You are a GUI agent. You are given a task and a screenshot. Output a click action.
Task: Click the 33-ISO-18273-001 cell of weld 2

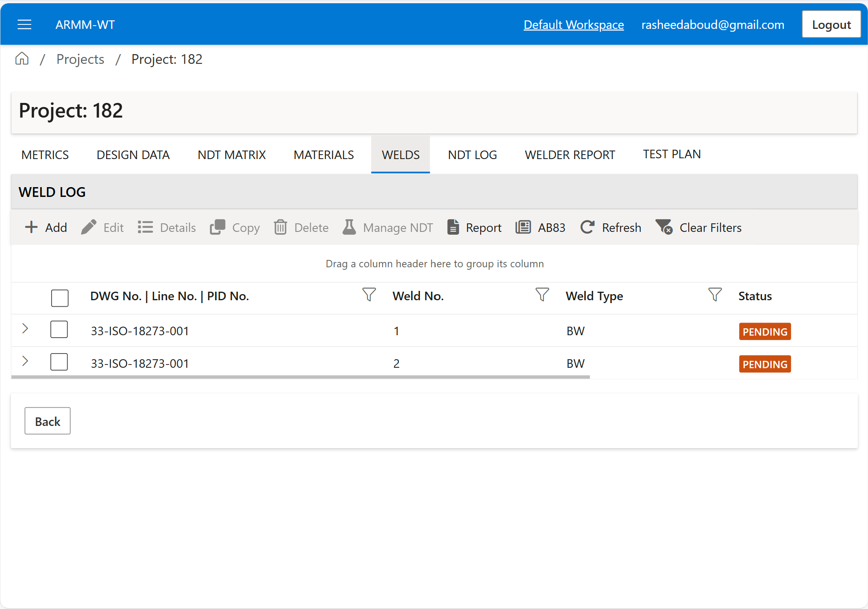140,364
